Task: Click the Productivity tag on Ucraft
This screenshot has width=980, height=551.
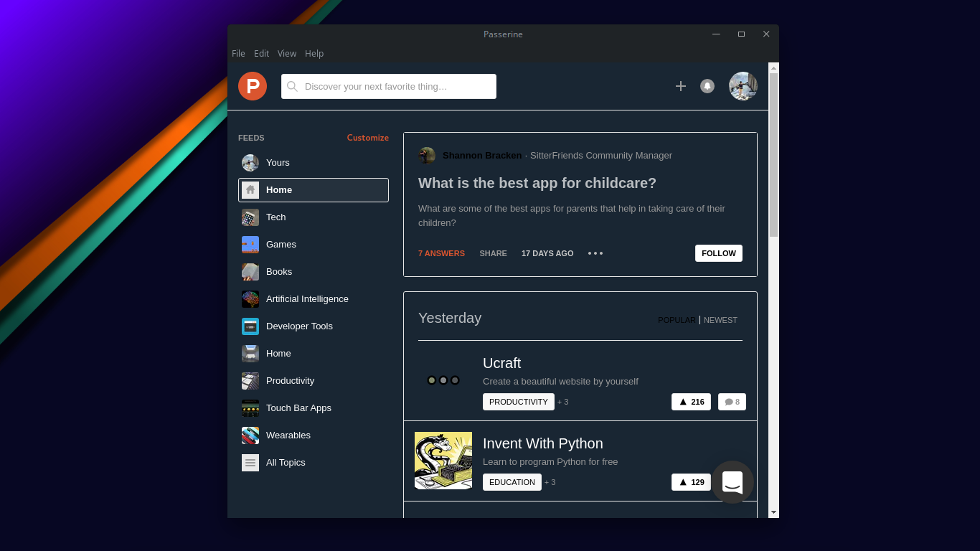Action: (x=519, y=402)
